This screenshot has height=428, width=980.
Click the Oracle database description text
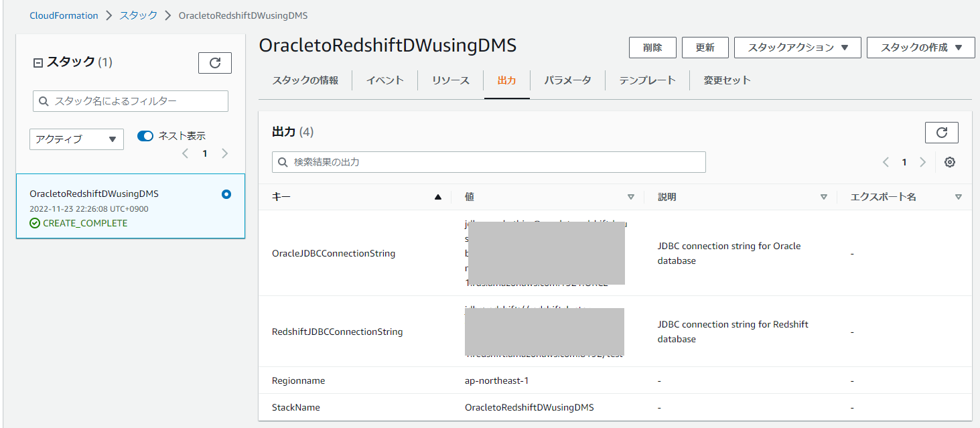(x=729, y=253)
